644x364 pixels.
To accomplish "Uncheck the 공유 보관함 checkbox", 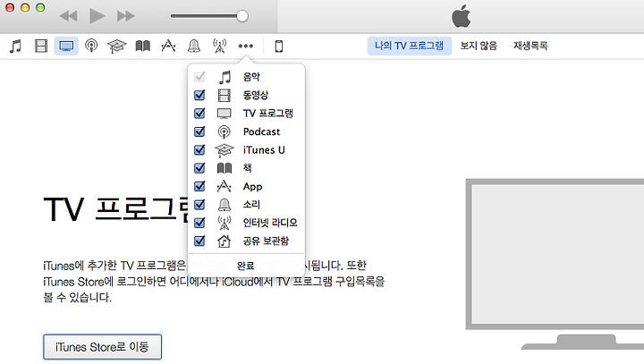I will coord(199,241).
